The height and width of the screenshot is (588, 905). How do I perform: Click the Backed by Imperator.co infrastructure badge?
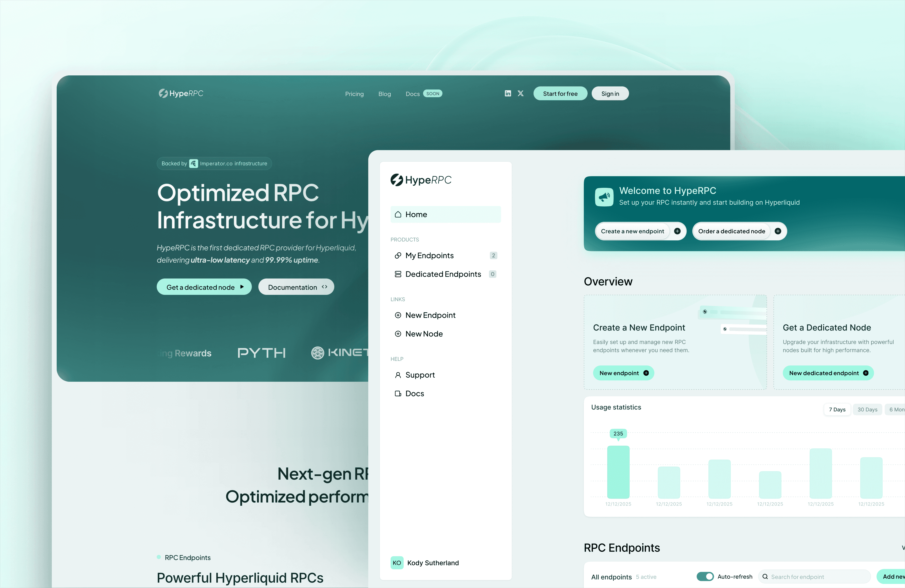point(214,164)
